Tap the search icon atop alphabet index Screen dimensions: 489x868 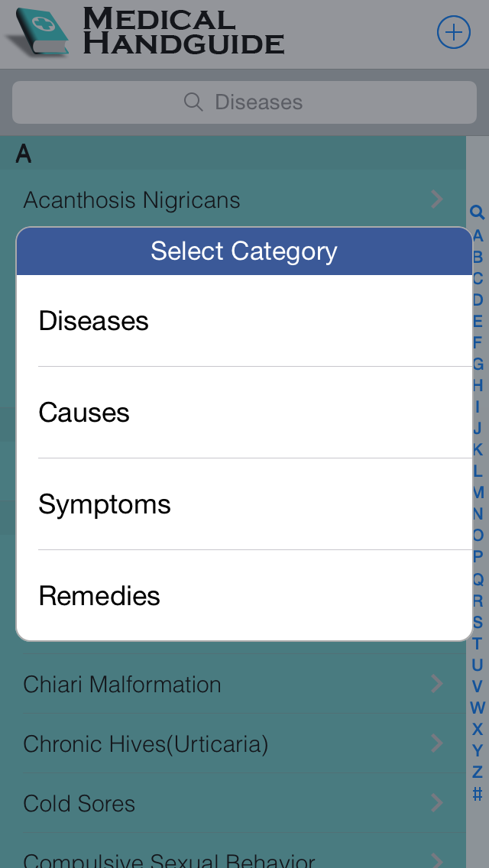click(x=478, y=212)
